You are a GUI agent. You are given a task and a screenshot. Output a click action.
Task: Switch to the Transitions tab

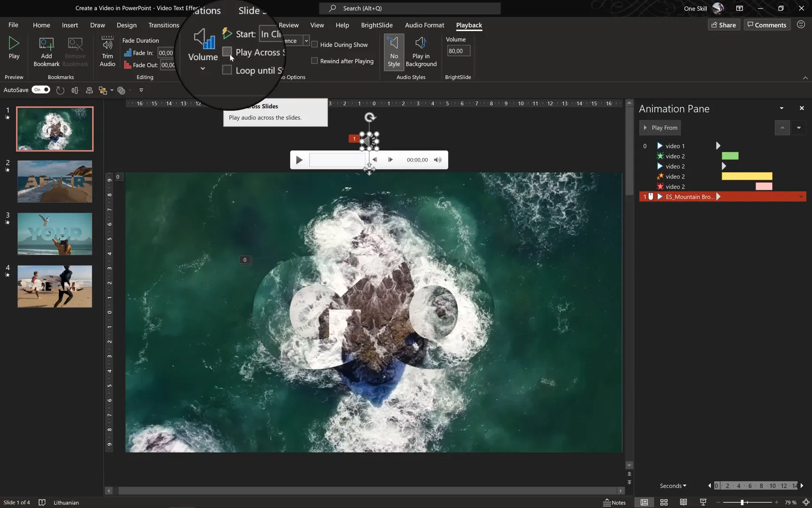(164, 25)
